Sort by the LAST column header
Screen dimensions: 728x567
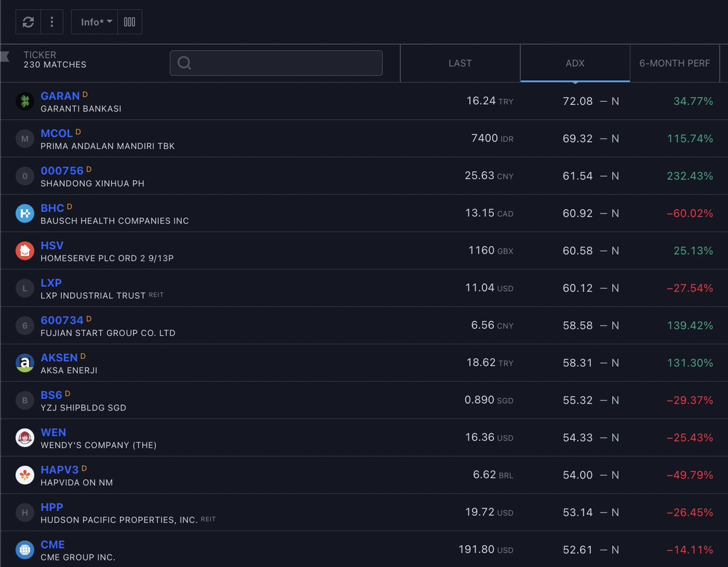click(x=460, y=63)
